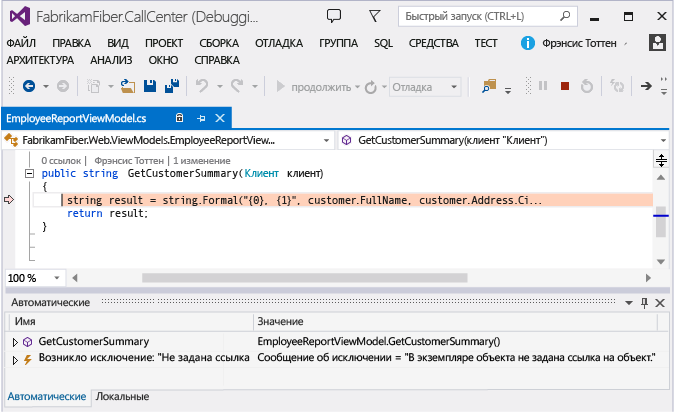Click the user account avatar icon
This screenshot has width=674, height=412.
[x=657, y=43]
